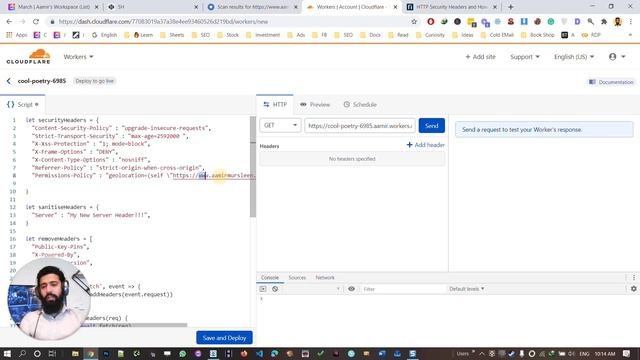The image size is (640, 360).
Task: Open Visual Studio Code from taskbar
Action: [260, 353]
